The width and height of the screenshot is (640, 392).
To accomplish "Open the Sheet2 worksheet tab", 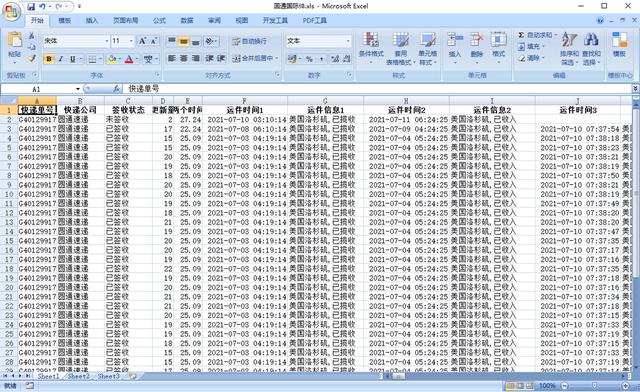I will pyautogui.click(x=78, y=376).
